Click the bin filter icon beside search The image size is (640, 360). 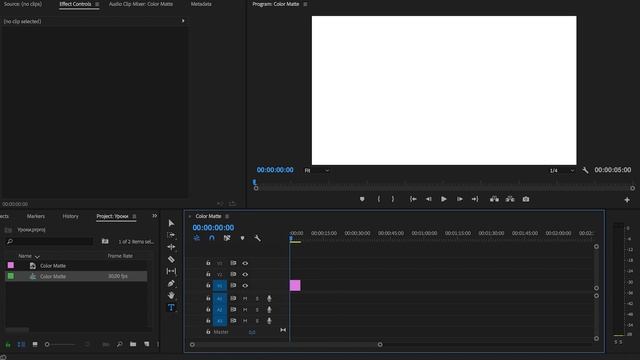(105, 241)
